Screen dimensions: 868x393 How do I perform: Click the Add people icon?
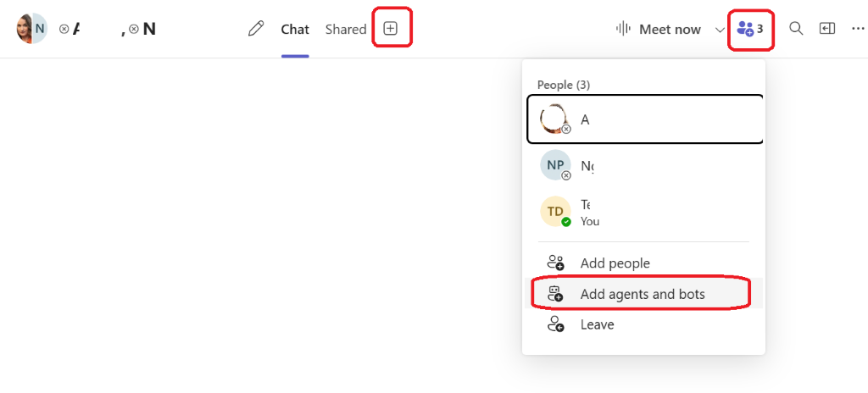[555, 263]
